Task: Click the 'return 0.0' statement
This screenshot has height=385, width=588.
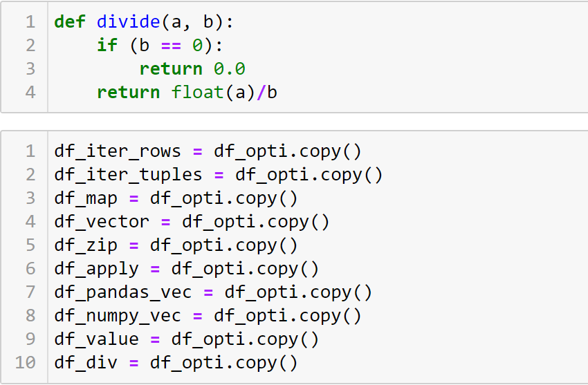Action: pyautogui.click(x=192, y=69)
